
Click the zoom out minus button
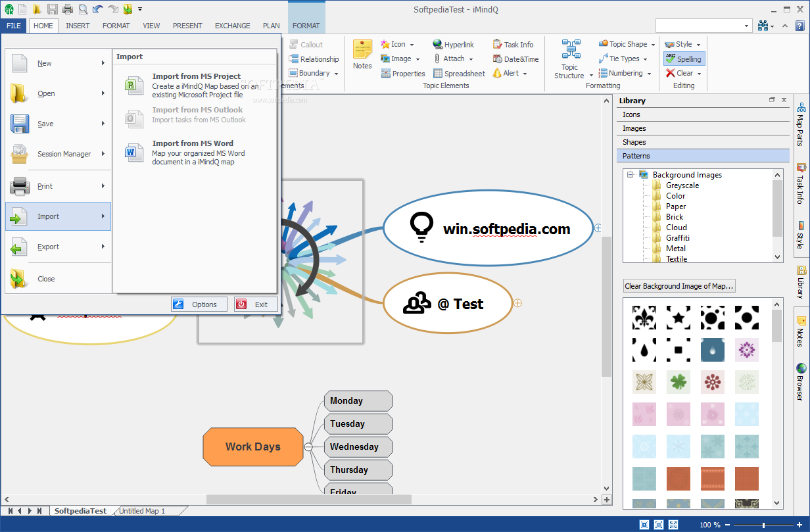[728, 525]
